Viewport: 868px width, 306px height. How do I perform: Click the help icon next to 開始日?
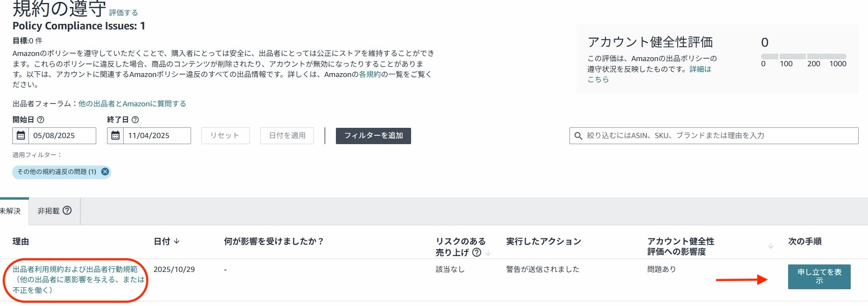pyautogui.click(x=41, y=120)
